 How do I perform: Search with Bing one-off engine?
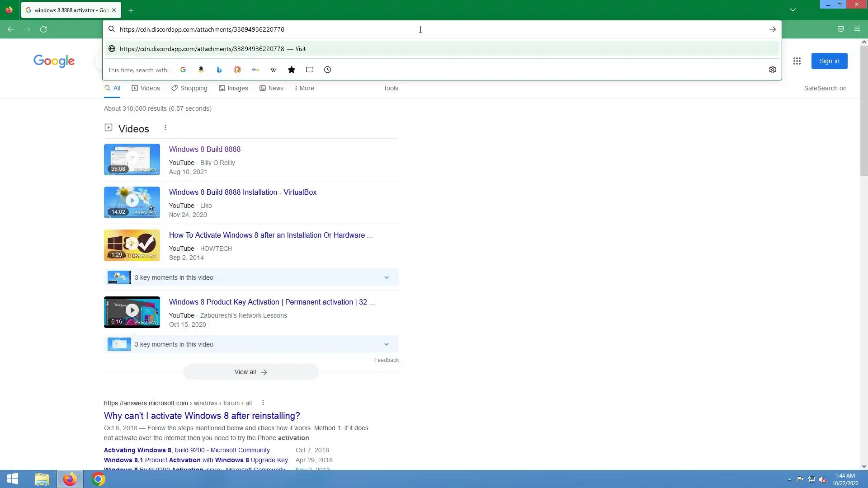click(219, 70)
